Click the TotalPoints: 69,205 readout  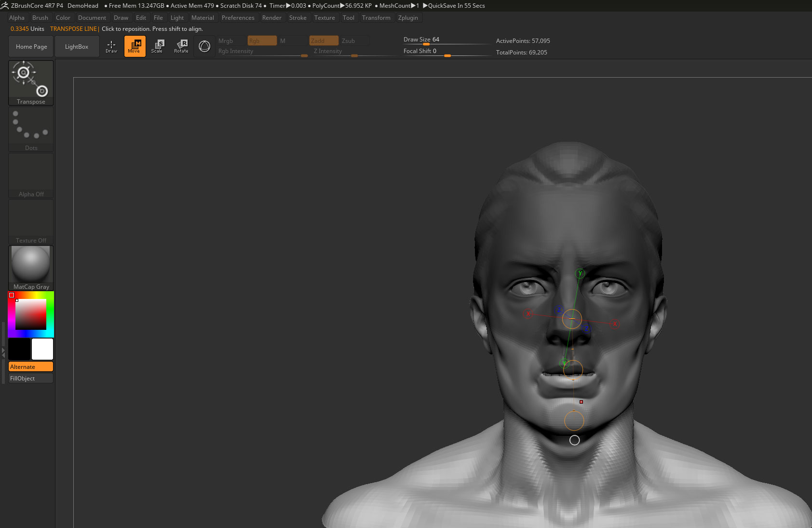coord(521,53)
